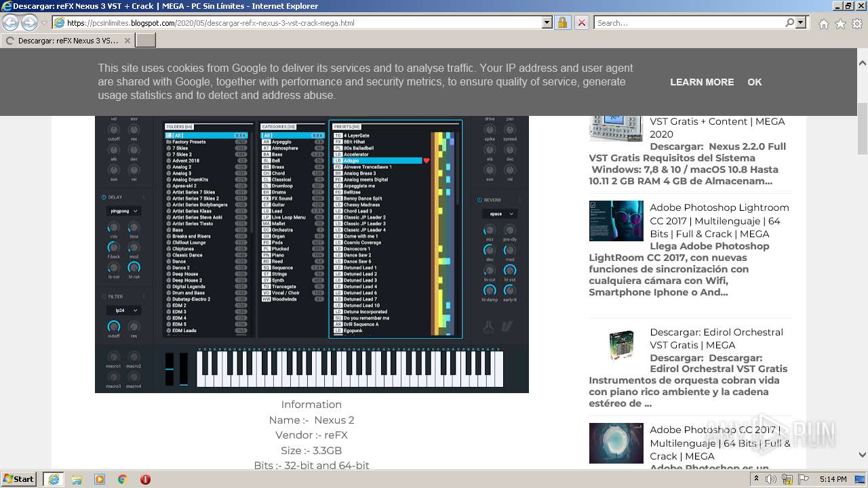Viewport: 868px width, 488px height.
Task: Open the Adobe Photoshop Lightroom CC 2017 link
Action: (719, 220)
